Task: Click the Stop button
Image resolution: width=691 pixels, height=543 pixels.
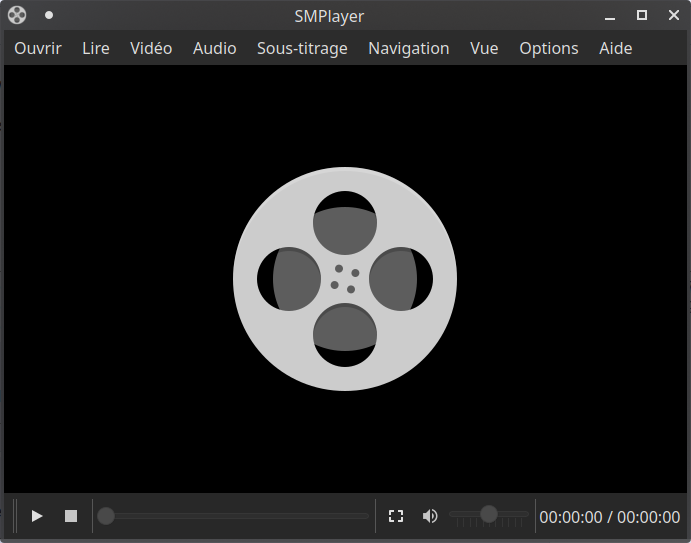Action: (x=71, y=516)
